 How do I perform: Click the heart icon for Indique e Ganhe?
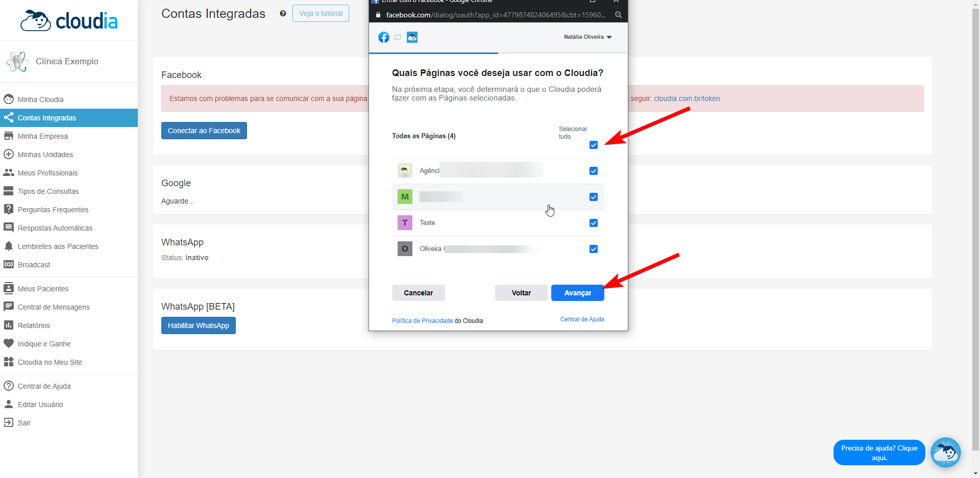9,344
